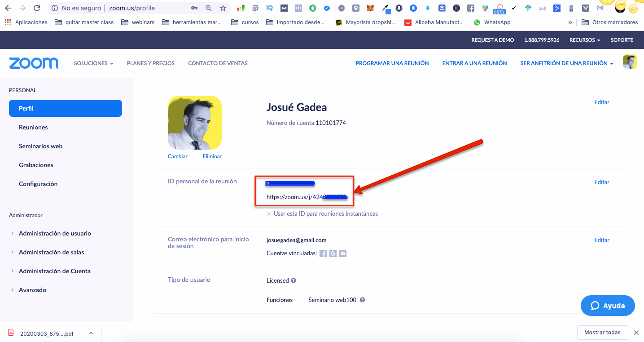Open the WhatsApp bookmark

492,22
